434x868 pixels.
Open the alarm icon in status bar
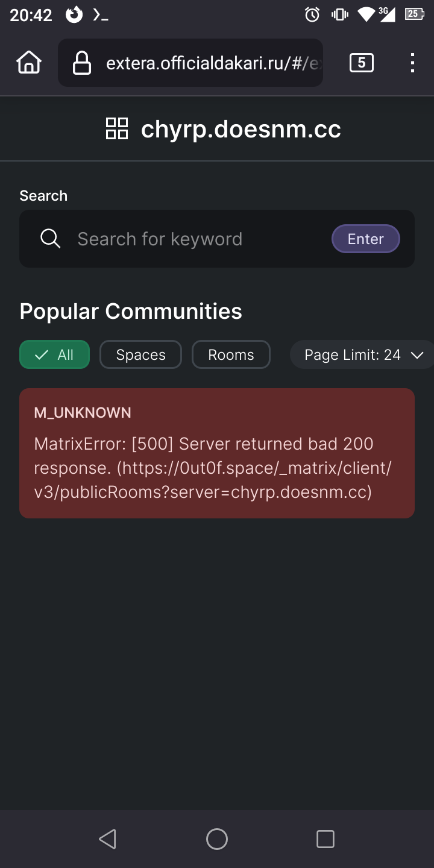pos(312,14)
